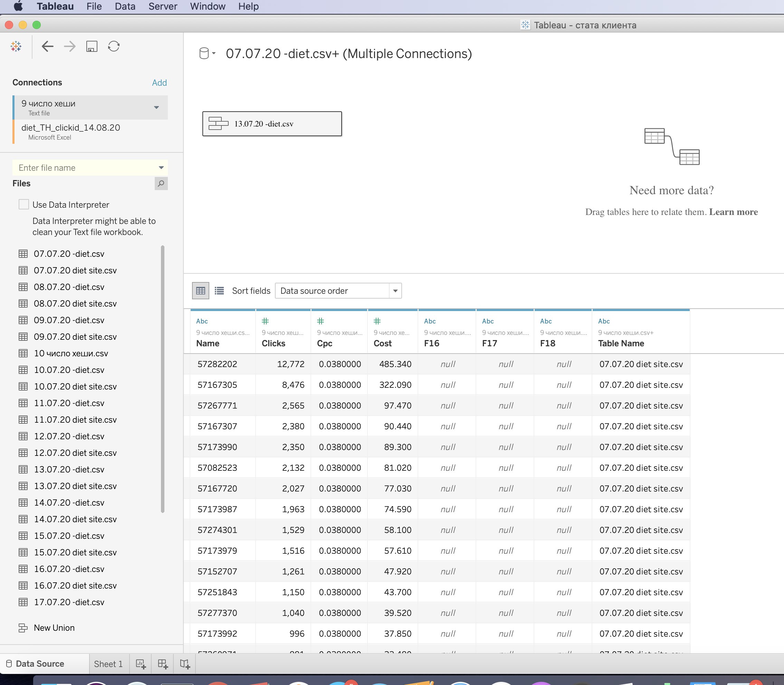Click the New Story icon
This screenshot has height=685, width=784.
pos(185,664)
